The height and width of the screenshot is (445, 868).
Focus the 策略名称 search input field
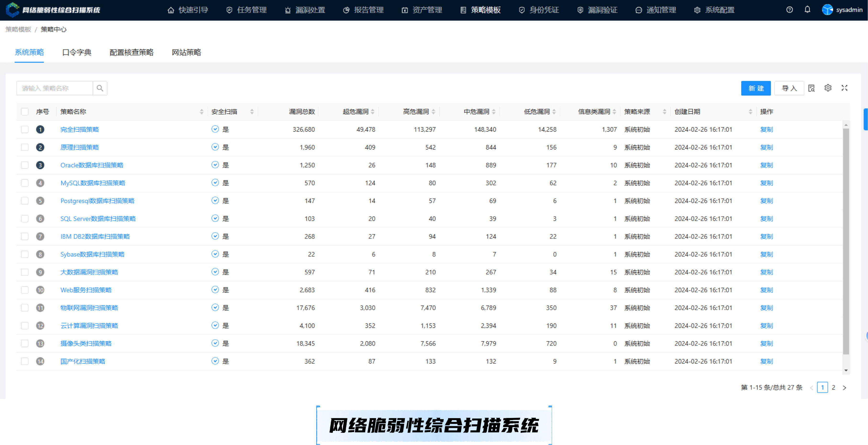55,88
